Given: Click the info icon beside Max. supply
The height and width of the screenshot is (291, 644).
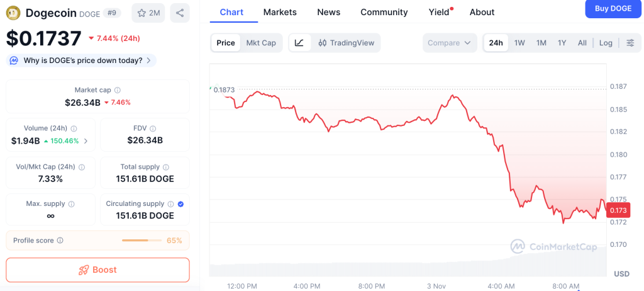Looking at the screenshot, I should [x=72, y=204].
